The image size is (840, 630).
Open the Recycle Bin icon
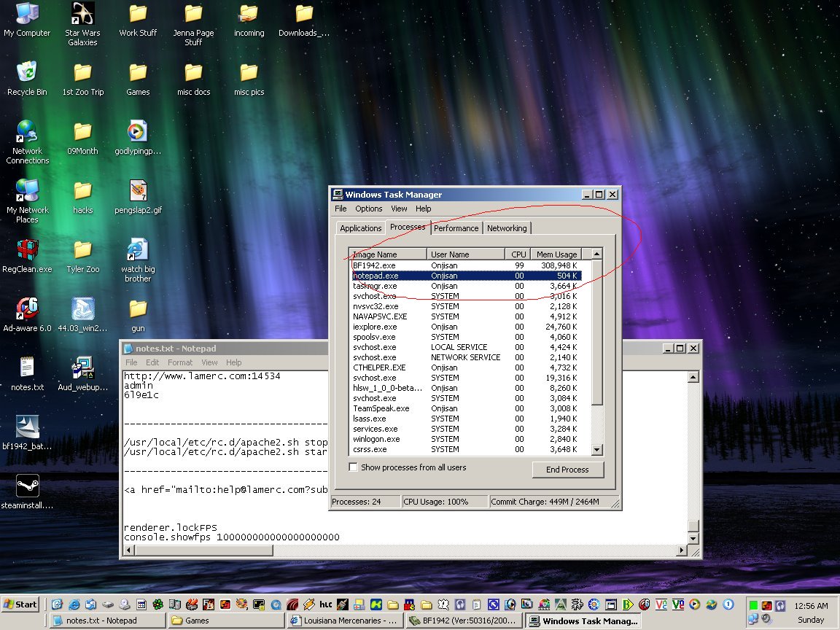pos(27,73)
